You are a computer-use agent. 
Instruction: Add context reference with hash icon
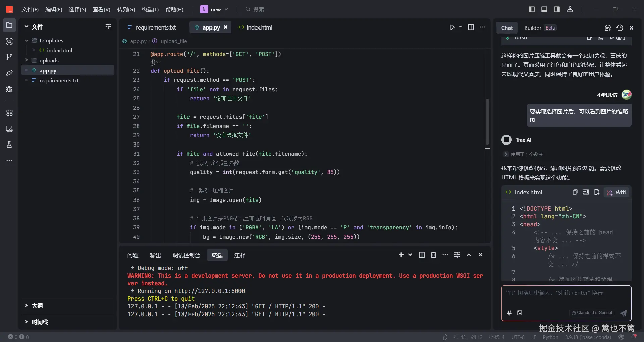pos(509,313)
